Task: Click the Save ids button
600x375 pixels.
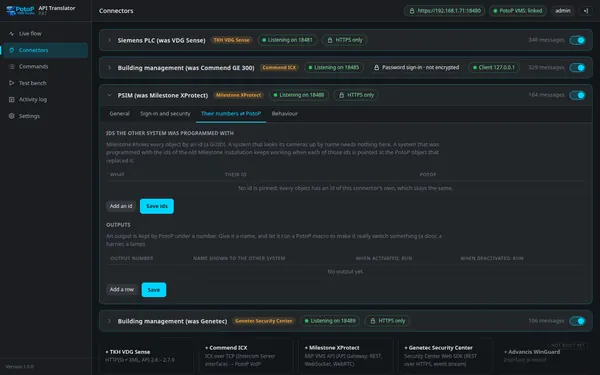Action: pos(157,206)
